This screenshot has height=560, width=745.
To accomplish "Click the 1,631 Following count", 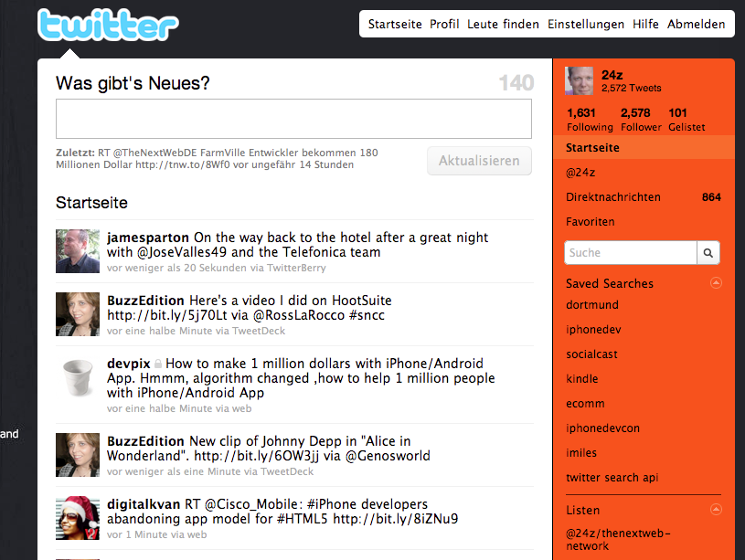I will 590,120.
